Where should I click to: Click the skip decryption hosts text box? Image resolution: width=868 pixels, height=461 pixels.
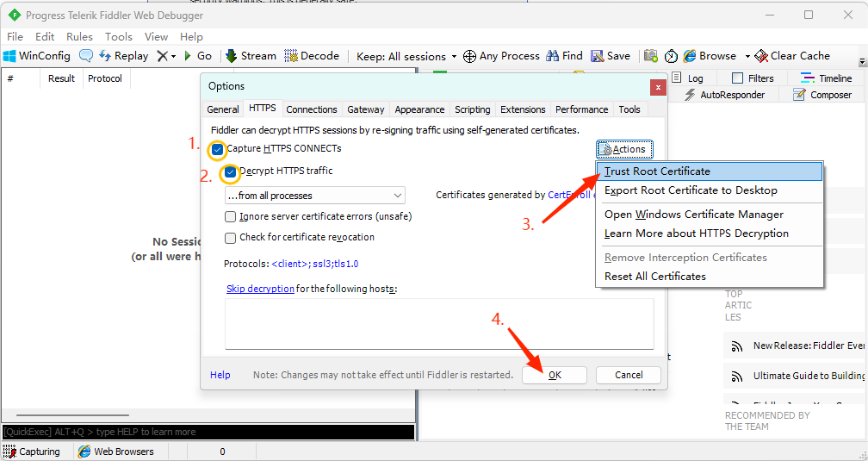pos(439,323)
